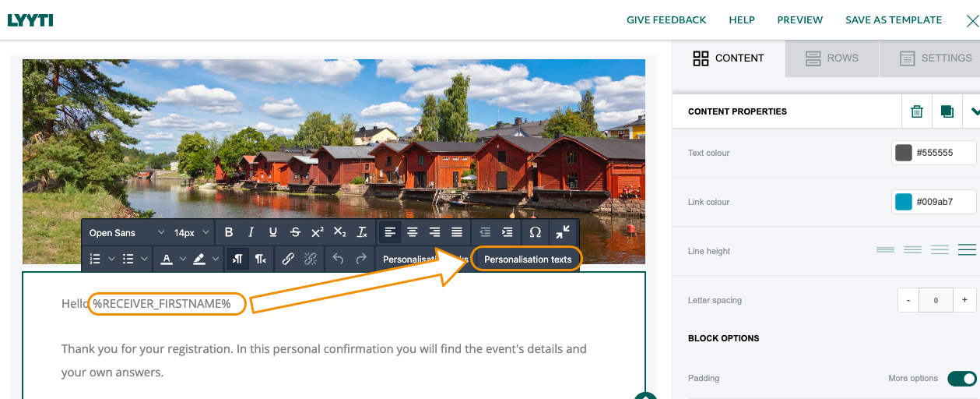Apply superscript formatting
Image resolution: width=980 pixels, height=399 pixels.
tap(318, 232)
